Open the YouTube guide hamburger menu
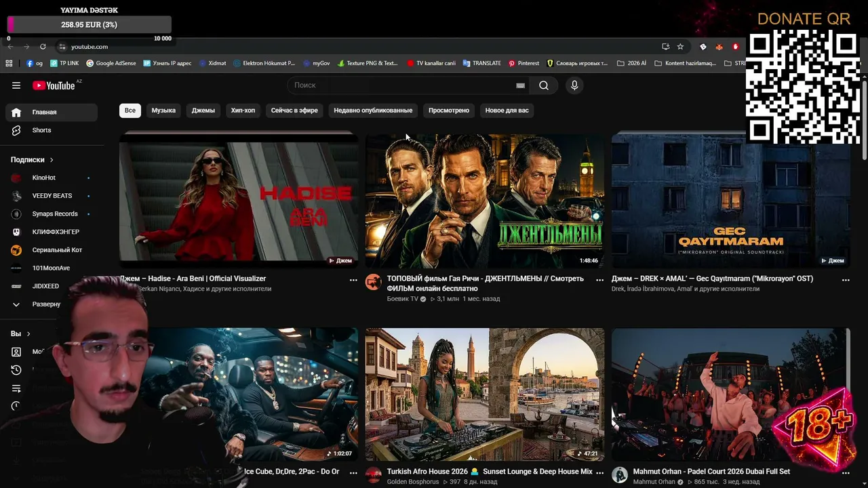Image resolution: width=868 pixels, height=488 pixels. (16, 85)
